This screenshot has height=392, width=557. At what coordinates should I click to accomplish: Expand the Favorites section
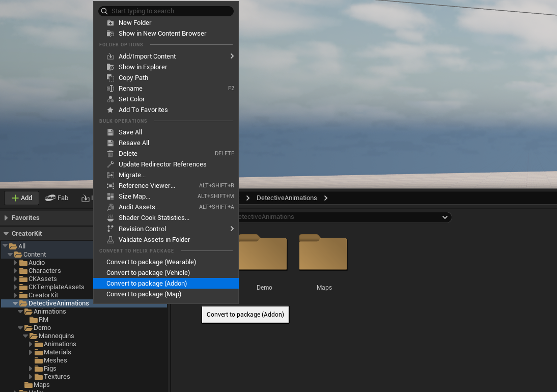(7, 218)
